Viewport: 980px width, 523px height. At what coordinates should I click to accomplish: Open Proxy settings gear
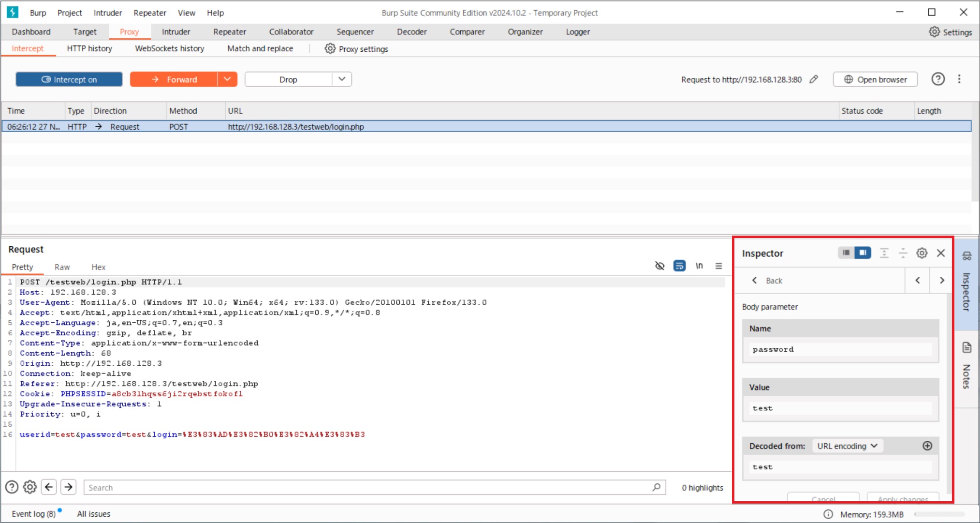tap(330, 48)
